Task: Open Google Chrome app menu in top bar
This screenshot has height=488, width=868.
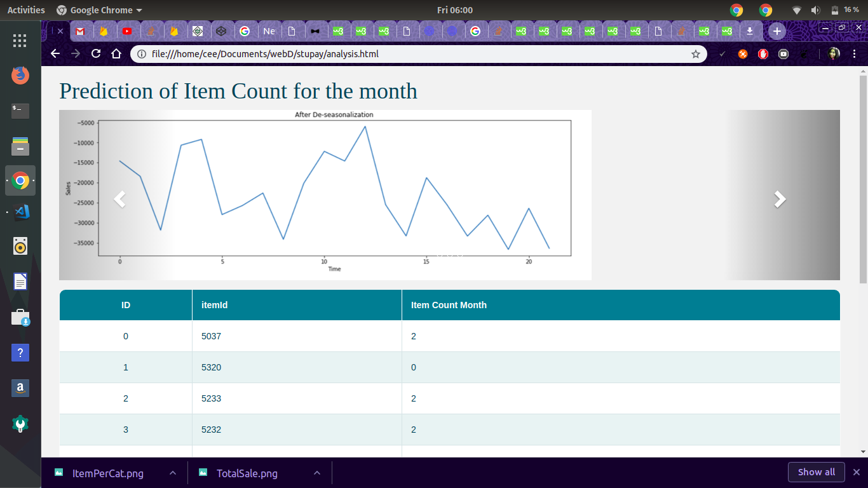Action: pyautogui.click(x=99, y=10)
